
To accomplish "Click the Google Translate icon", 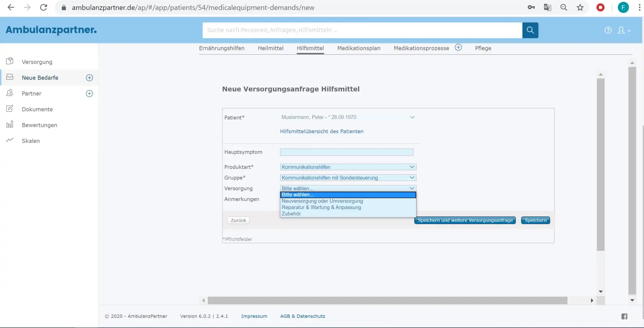I will pos(547,8).
